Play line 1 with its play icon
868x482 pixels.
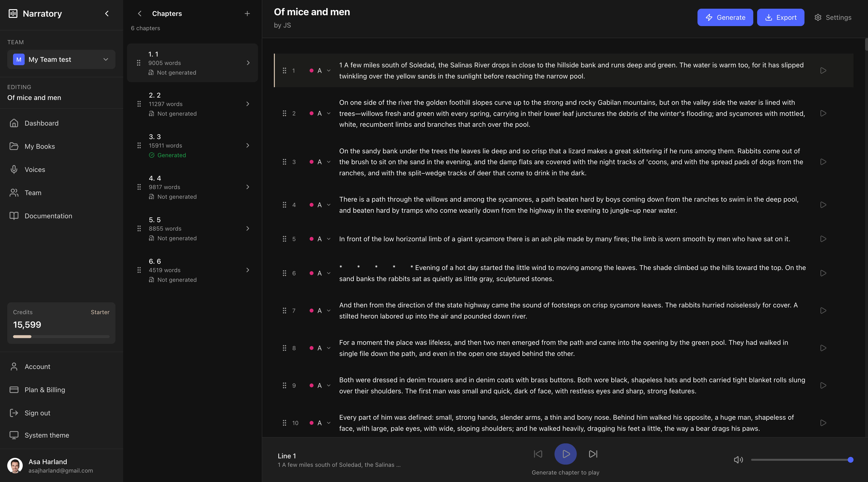point(823,71)
